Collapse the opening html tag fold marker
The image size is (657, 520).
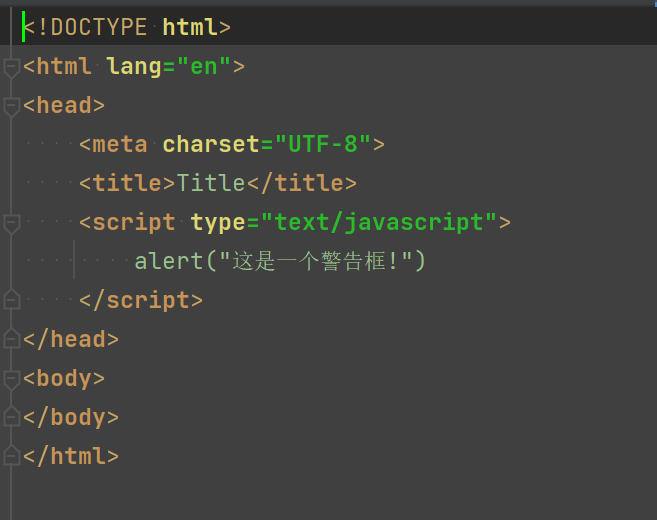pos(11,67)
